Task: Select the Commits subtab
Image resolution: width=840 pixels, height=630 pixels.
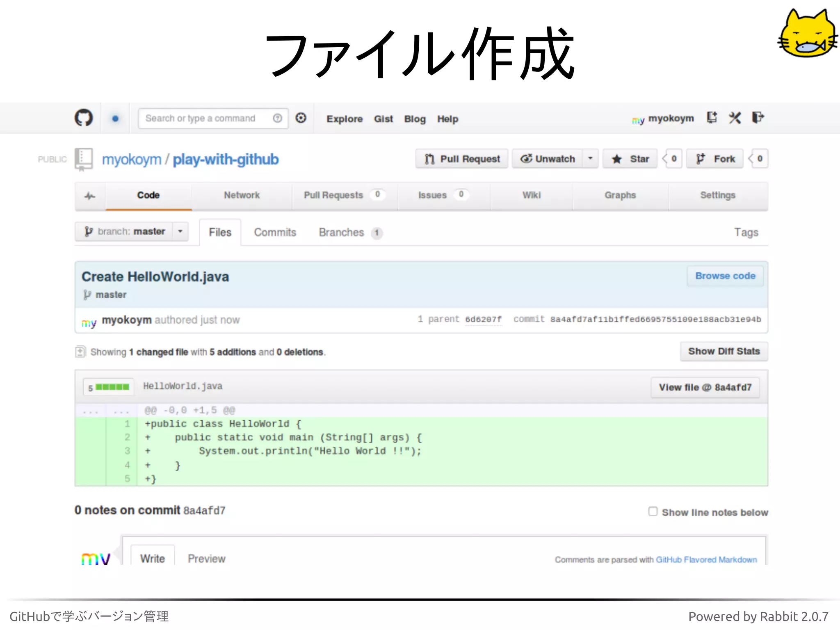Action: 275,233
